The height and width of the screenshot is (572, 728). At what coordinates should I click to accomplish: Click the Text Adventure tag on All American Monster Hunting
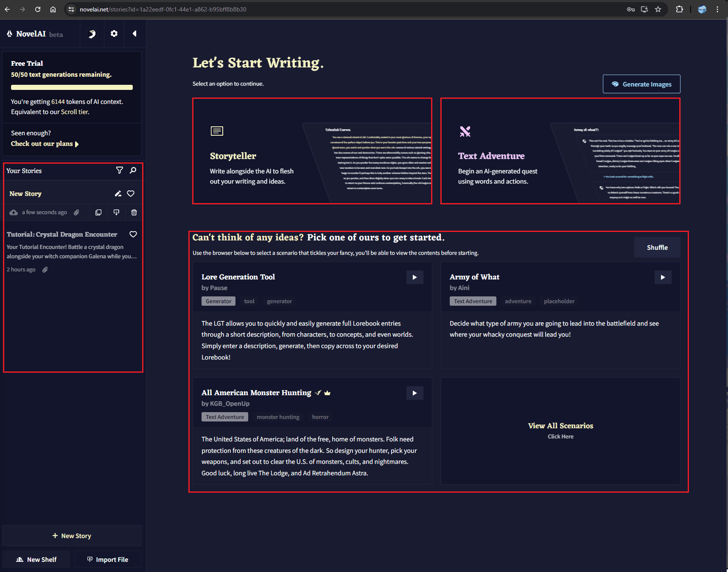coord(225,417)
